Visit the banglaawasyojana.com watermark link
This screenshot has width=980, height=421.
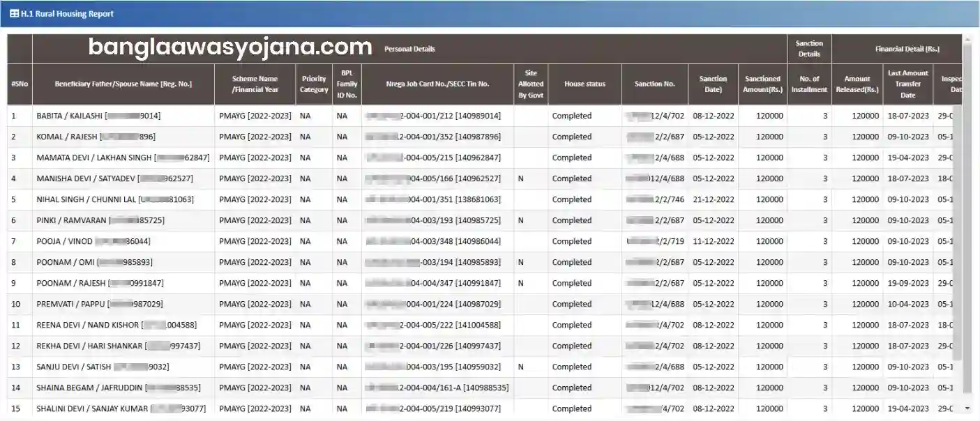coord(230,47)
